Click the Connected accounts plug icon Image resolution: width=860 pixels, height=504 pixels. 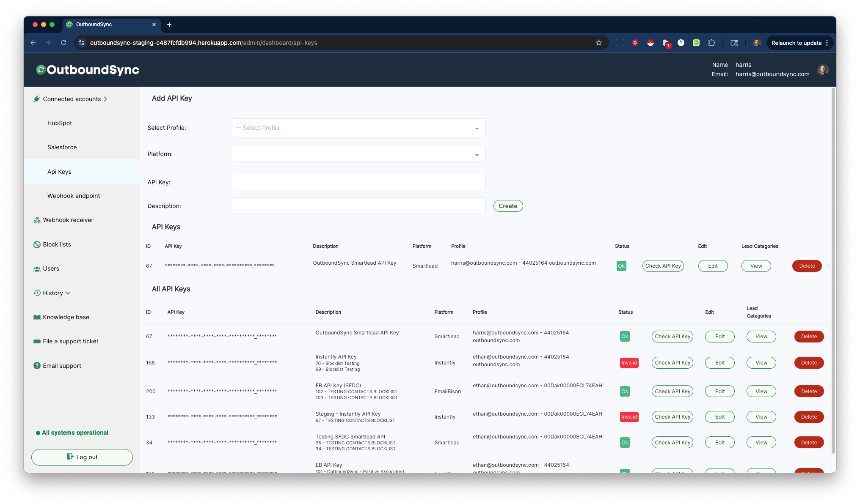tap(37, 99)
